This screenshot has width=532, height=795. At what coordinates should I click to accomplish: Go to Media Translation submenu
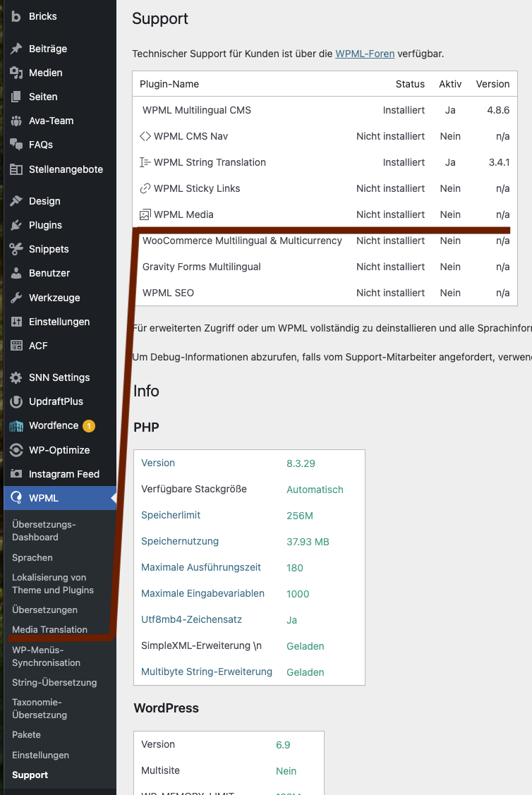[49, 629]
